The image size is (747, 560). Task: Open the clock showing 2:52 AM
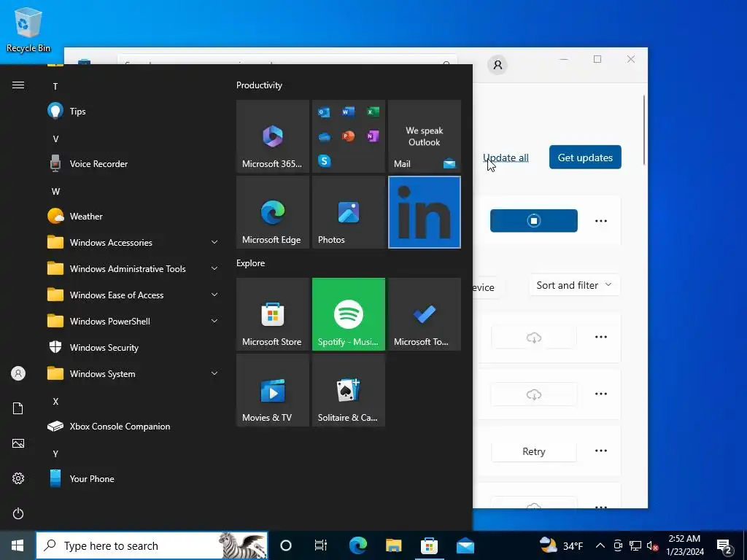click(684, 545)
